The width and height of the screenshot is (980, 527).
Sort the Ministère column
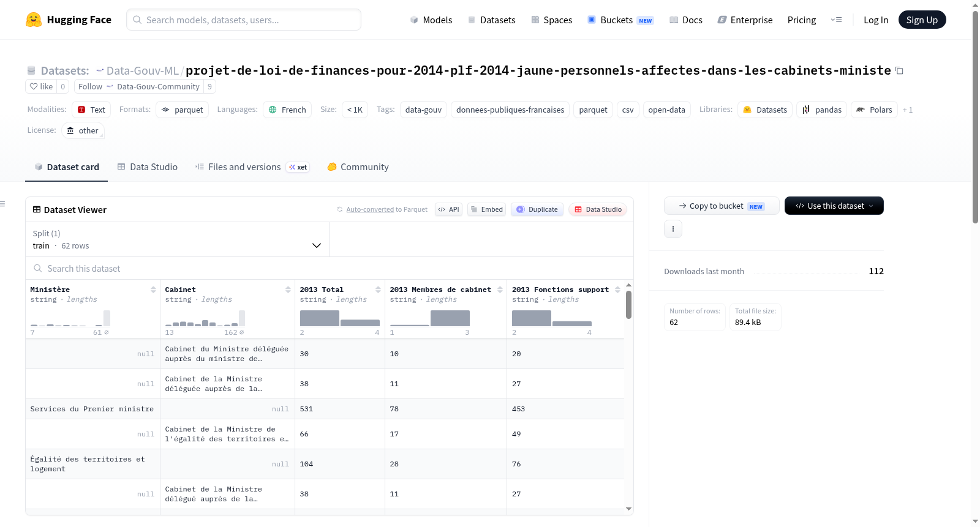point(153,290)
